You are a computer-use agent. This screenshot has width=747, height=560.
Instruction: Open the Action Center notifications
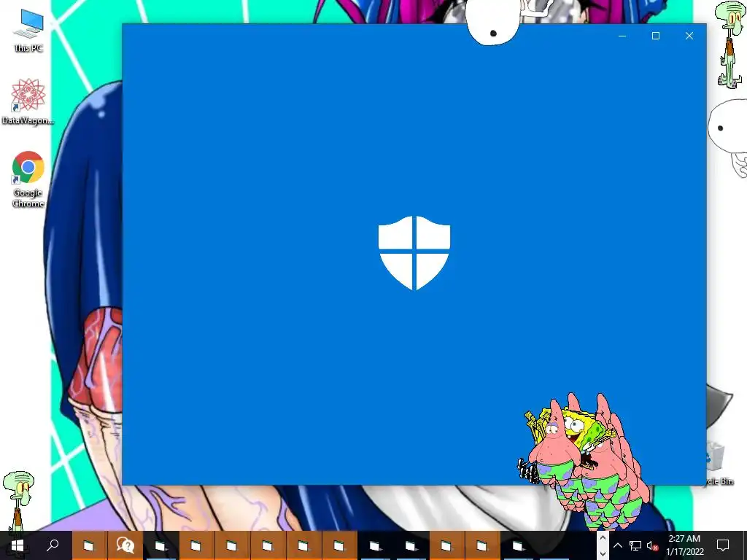pos(723,545)
